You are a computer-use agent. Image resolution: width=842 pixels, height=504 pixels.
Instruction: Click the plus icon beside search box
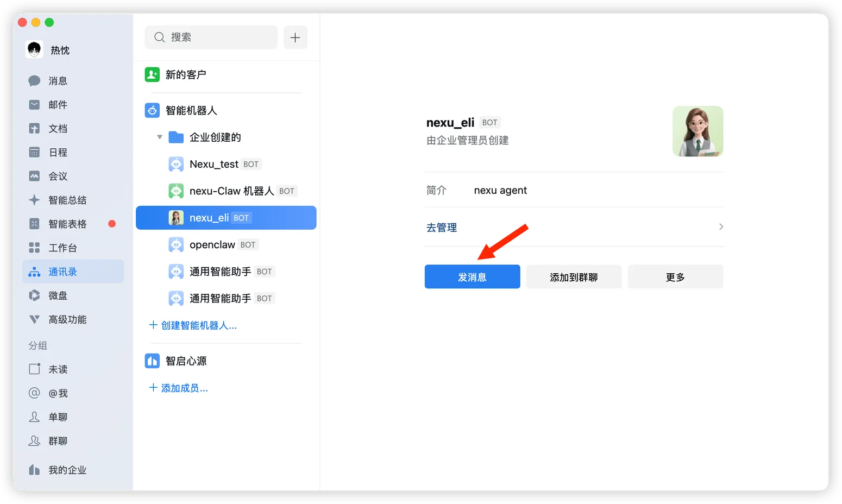[296, 37]
